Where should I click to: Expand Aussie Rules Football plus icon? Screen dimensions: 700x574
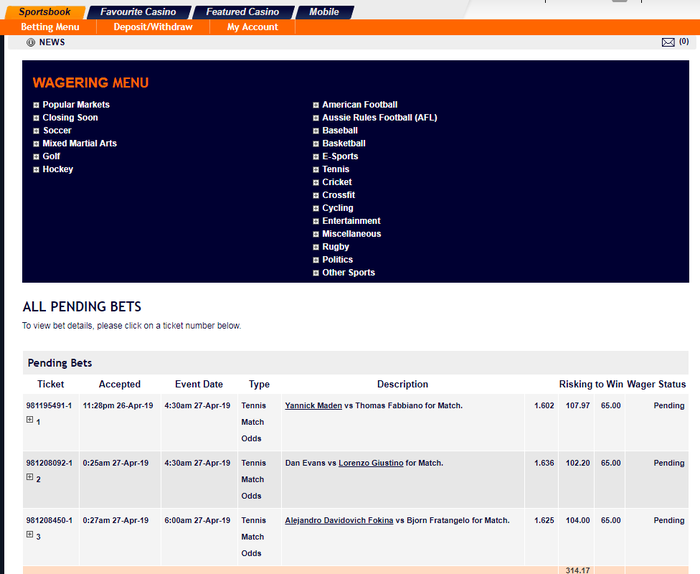tap(316, 118)
